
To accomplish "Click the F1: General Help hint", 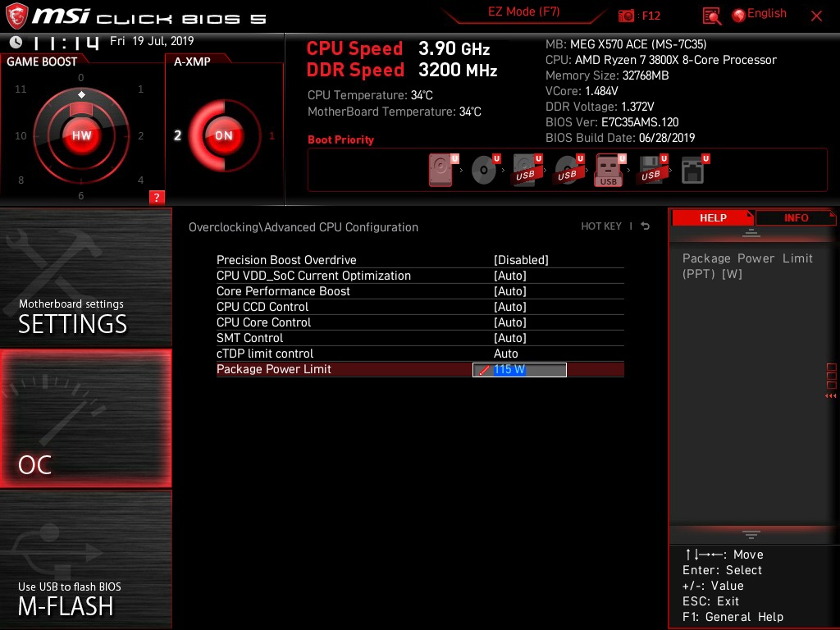I will (x=733, y=617).
